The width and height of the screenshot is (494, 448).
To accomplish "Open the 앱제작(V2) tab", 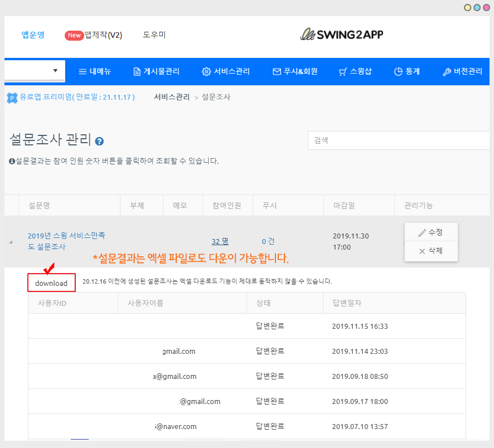I will click(x=94, y=35).
